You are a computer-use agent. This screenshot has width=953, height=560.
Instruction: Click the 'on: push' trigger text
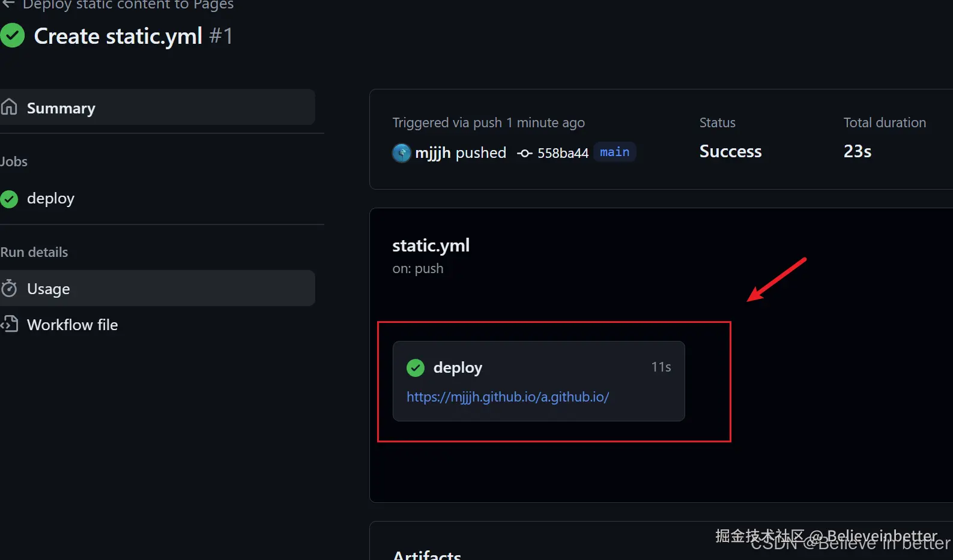418,268
